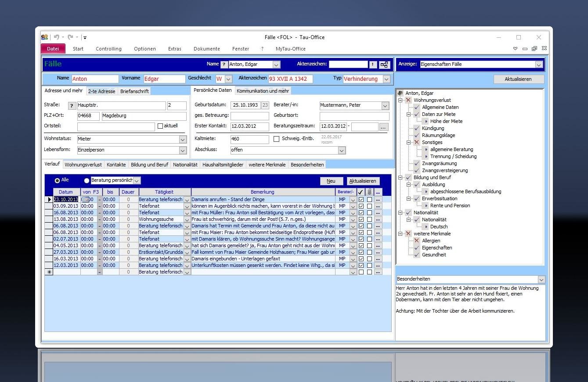
Task: Open details ellipsis for 13.08.2013 row
Action: pos(378,219)
